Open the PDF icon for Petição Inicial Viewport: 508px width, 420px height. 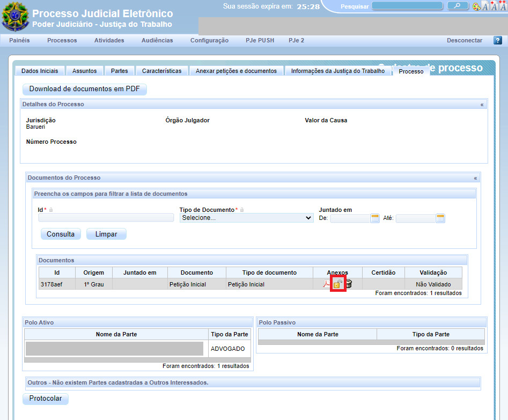[x=326, y=284]
